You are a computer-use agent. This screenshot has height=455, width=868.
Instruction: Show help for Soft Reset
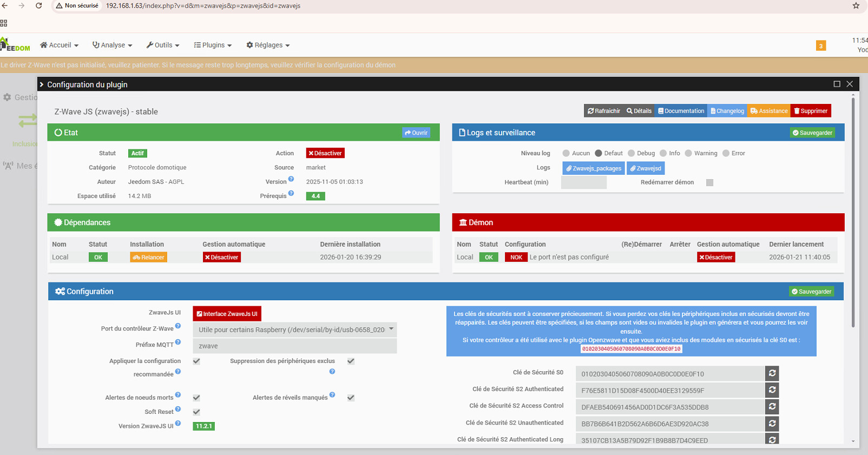(x=178, y=410)
